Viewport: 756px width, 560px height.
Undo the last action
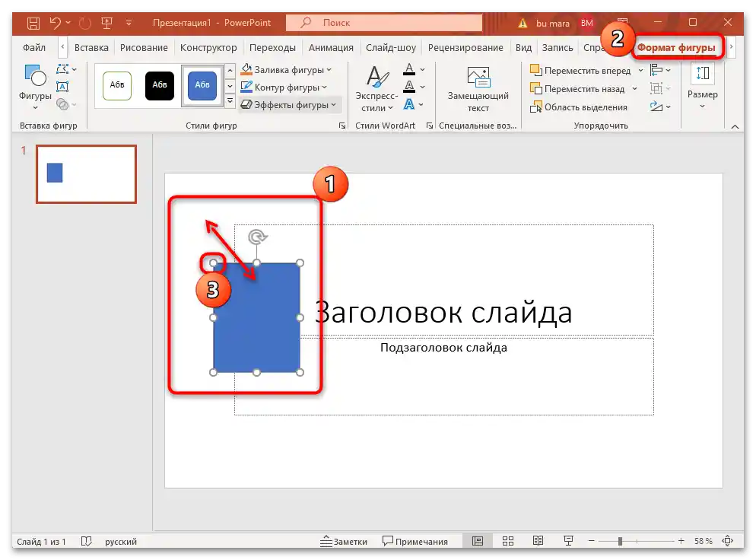(x=55, y=23)
